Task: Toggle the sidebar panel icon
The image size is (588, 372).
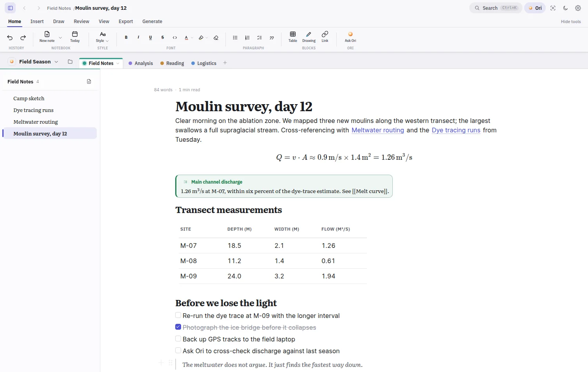Action: 11,8
